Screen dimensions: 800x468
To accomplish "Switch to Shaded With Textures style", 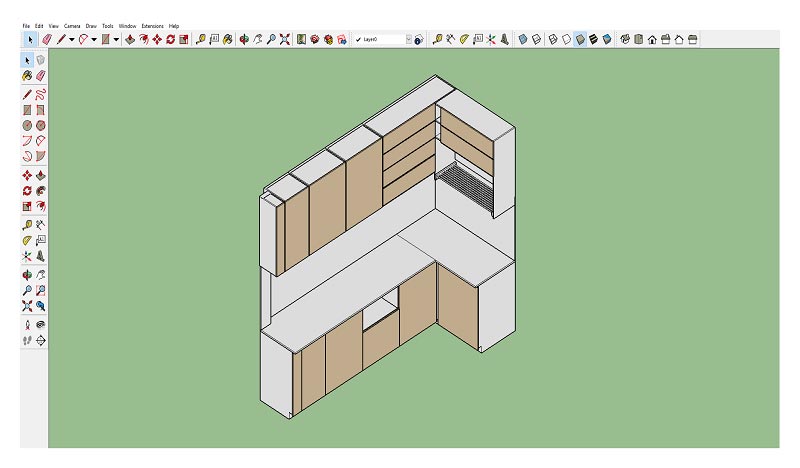I will pos(593,39).
